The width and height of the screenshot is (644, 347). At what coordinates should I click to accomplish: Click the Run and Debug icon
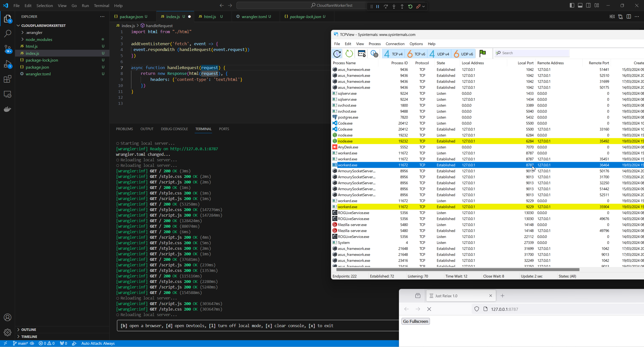pos(8,64)
